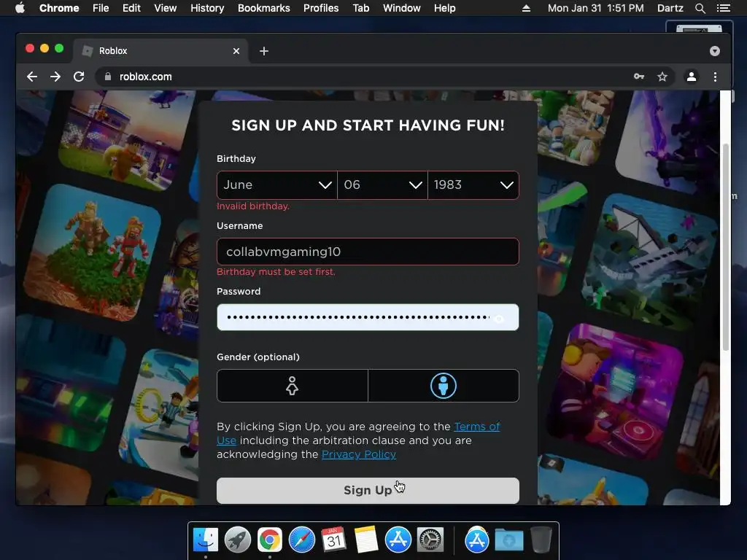Image resolution: width=747 pixels, height=560 pixels.
Task: Open Safari from the Dock
Action: click(301, 540)
